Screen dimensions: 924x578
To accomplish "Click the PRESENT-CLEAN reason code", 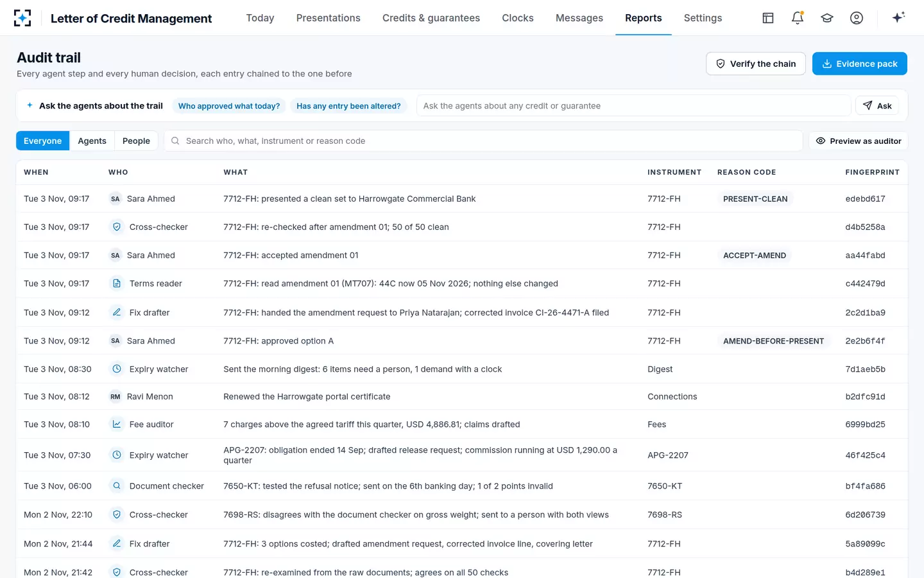I will tap(755, 199).
